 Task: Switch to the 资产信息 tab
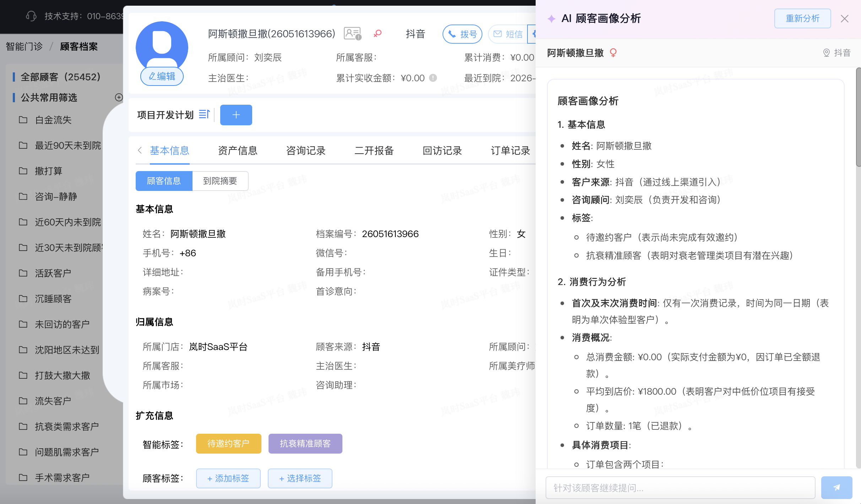point(238,150)
